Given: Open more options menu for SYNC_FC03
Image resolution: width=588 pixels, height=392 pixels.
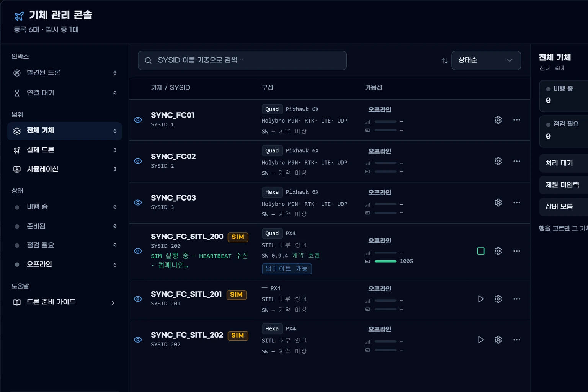Looking at the screenshot, I should click(x=517, y=203).
